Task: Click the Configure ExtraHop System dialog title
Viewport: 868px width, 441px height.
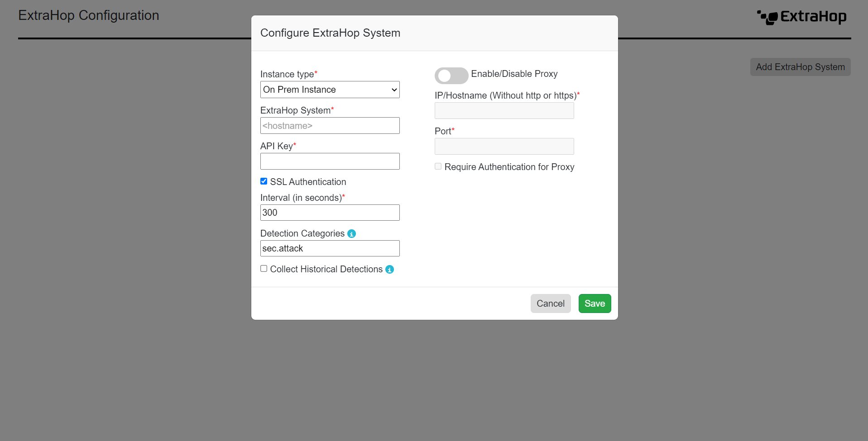Action: click(x=330, y=33)
